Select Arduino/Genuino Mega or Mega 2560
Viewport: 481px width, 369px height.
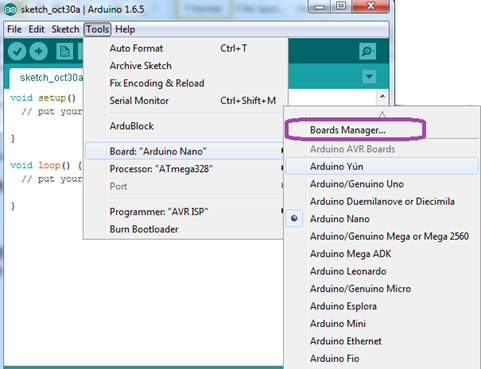(382, 236)
